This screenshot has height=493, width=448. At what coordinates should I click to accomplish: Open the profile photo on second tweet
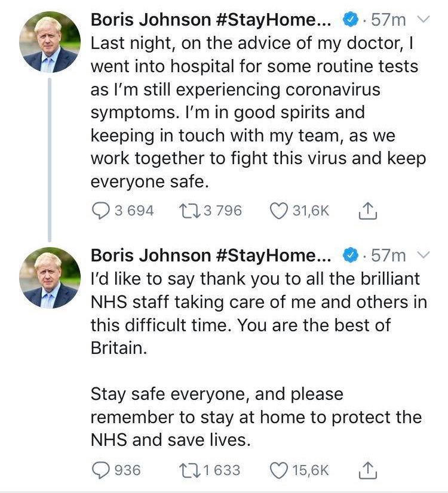[x=50, y=277]
